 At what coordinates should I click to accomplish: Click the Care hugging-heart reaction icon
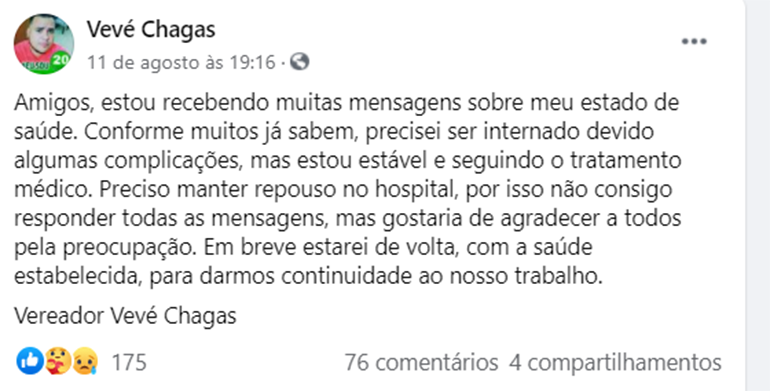(58, 361)
